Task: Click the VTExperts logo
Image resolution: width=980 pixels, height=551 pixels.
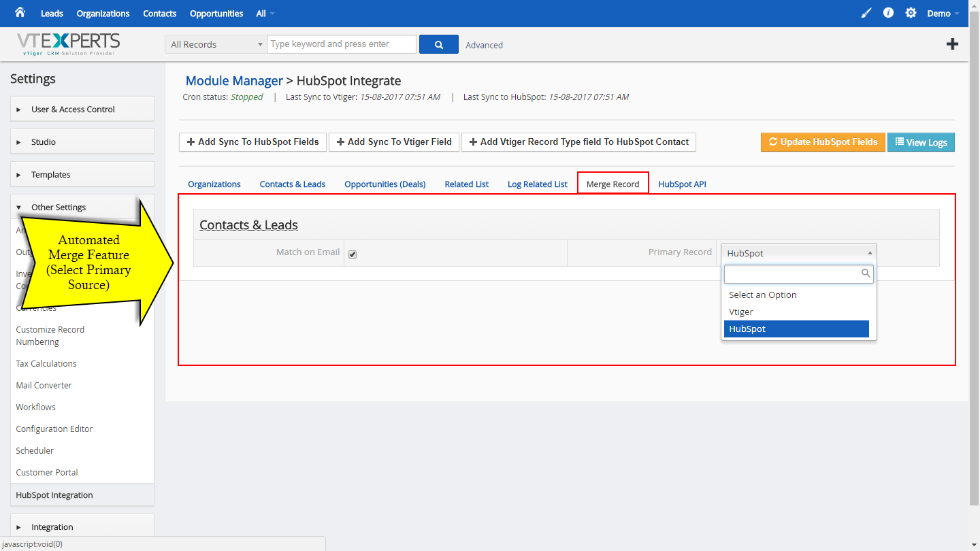Action: coord(68,44)
